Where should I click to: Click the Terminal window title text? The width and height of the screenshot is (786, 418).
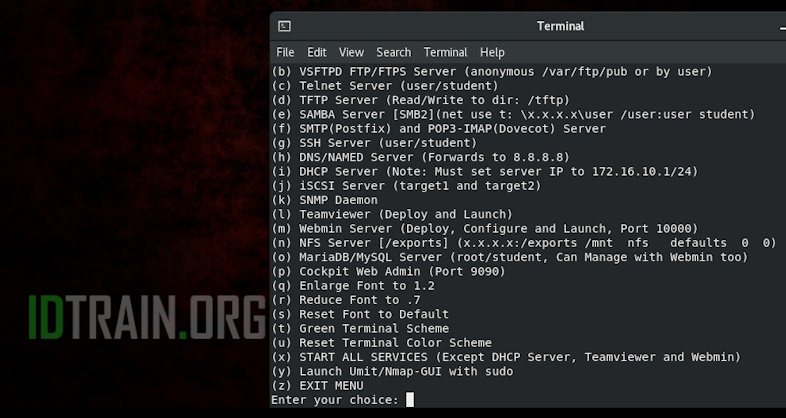tap(560, 27)
